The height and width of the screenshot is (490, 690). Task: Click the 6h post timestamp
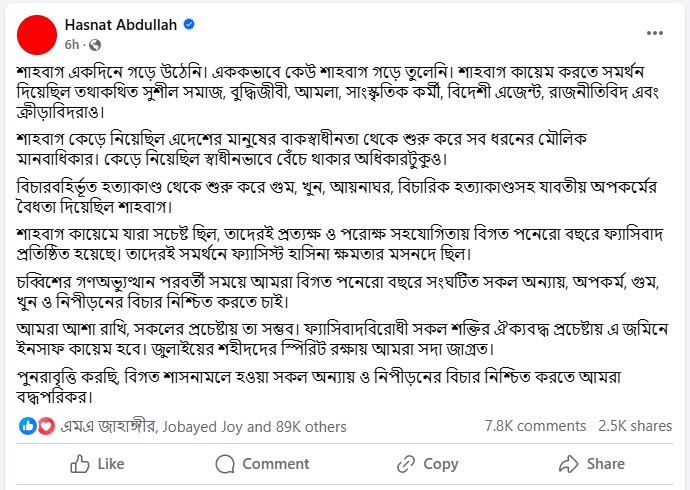72,44
